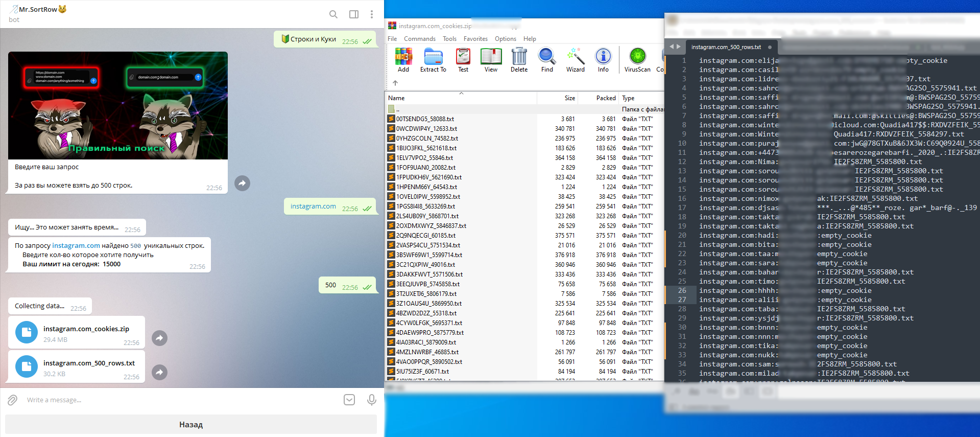The height and width of the screenshot is (437, 980).
Task: Sort the WinRAR list by Type column
Action: (641, 98)
